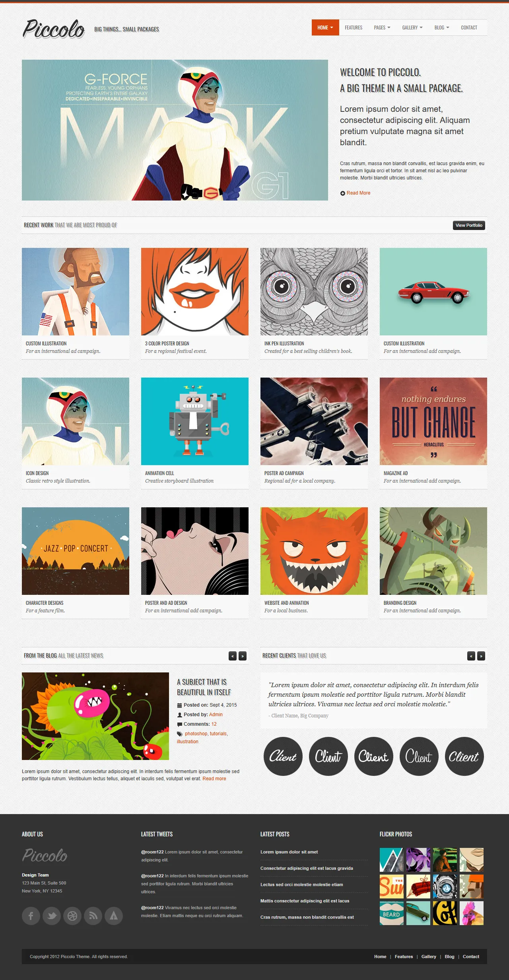509x980 pixels.
Task: Open the robot Animation Cell thumbnail
Action: pos(195,421)
